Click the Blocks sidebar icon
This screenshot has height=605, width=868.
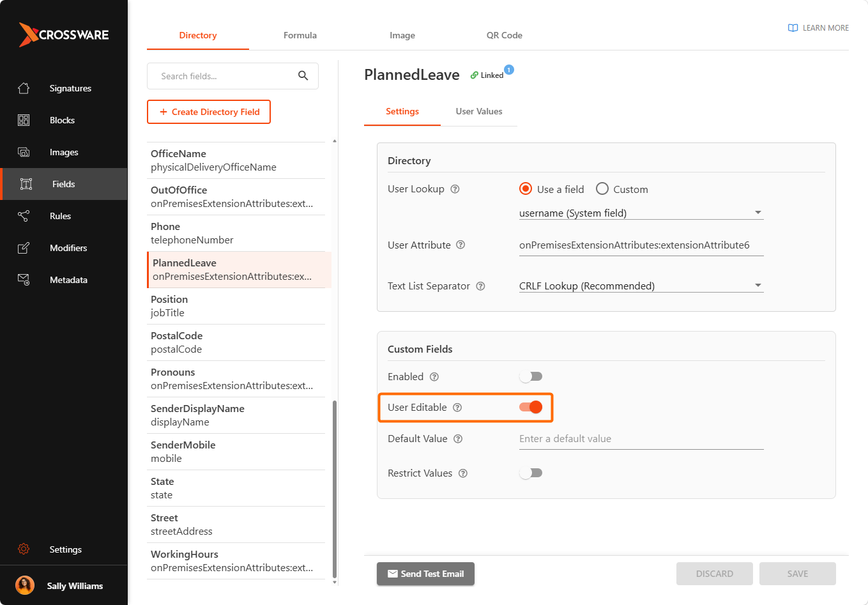point(24,120)
